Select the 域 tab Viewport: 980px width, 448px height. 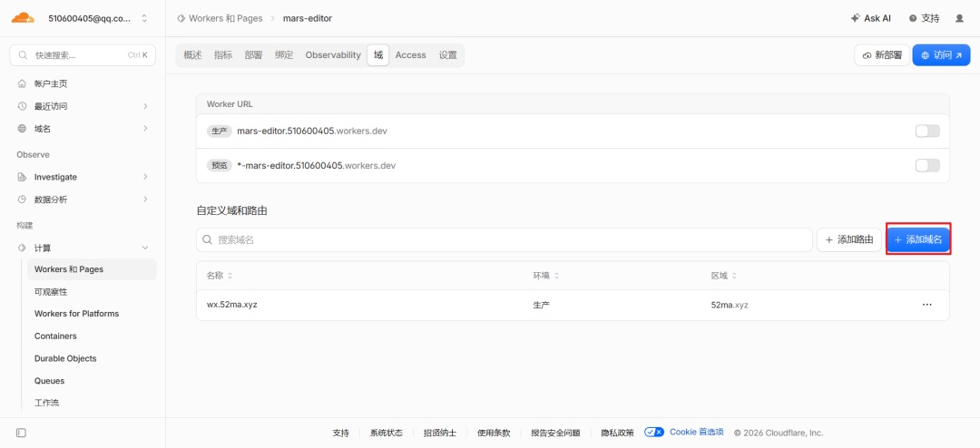coord(378,55)
